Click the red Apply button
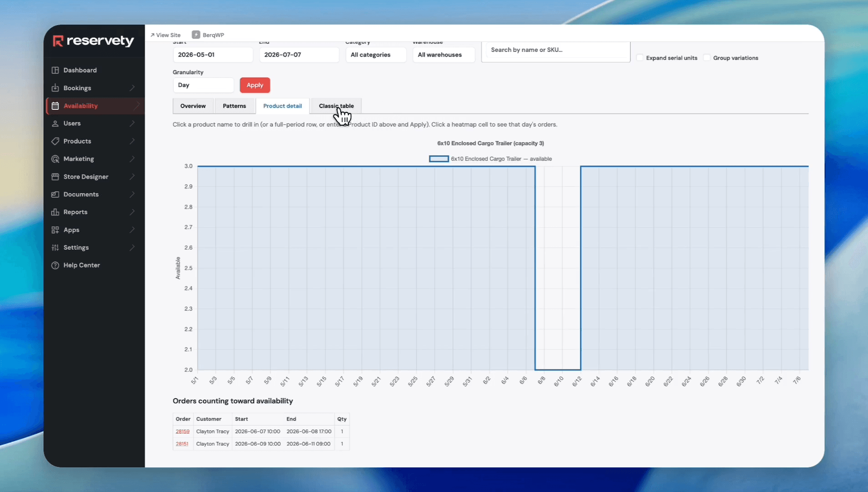This screenshot has width=868, height=492. click(x=255, y=85)
